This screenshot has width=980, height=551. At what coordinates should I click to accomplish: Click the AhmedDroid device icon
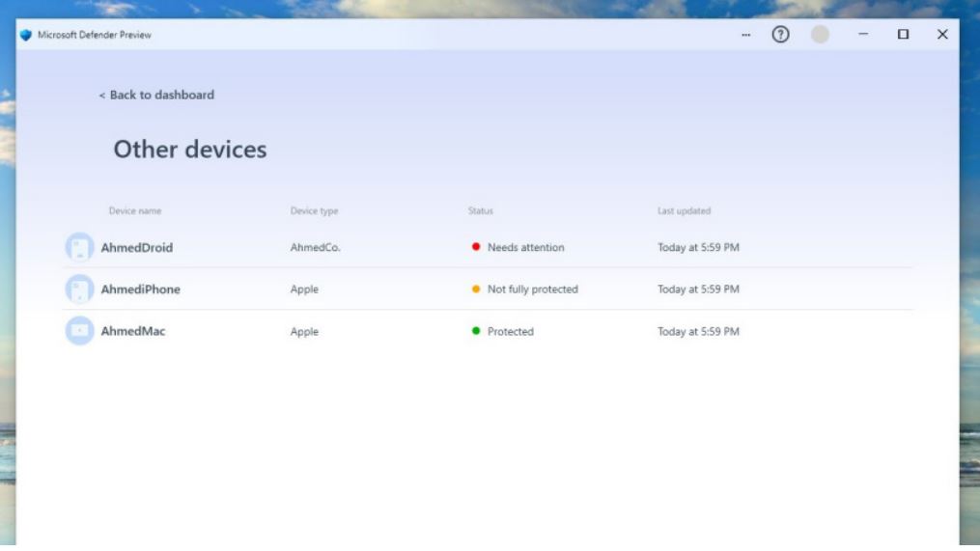click(x=79, y=248)
